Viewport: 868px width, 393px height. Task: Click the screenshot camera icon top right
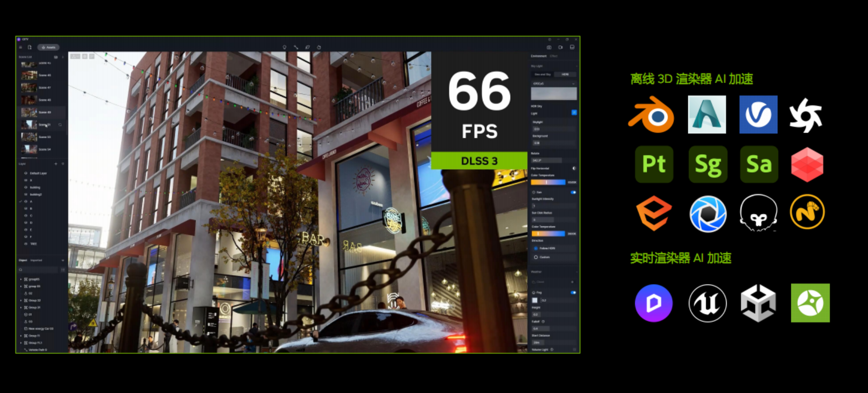549,47
